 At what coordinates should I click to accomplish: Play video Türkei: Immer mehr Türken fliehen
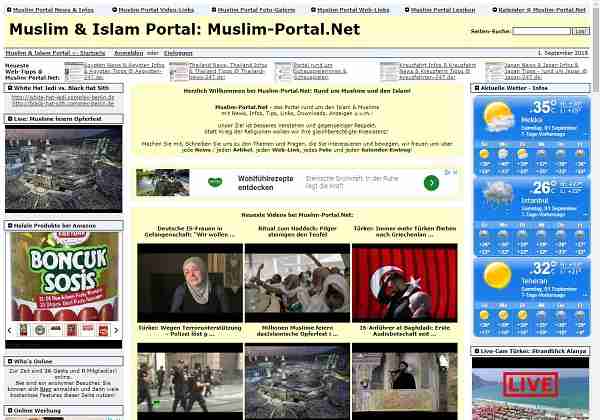(404, 283)
